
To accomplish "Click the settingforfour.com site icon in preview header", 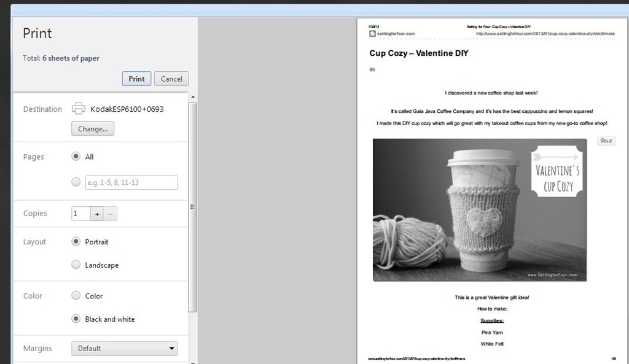I will coord(372,34).
